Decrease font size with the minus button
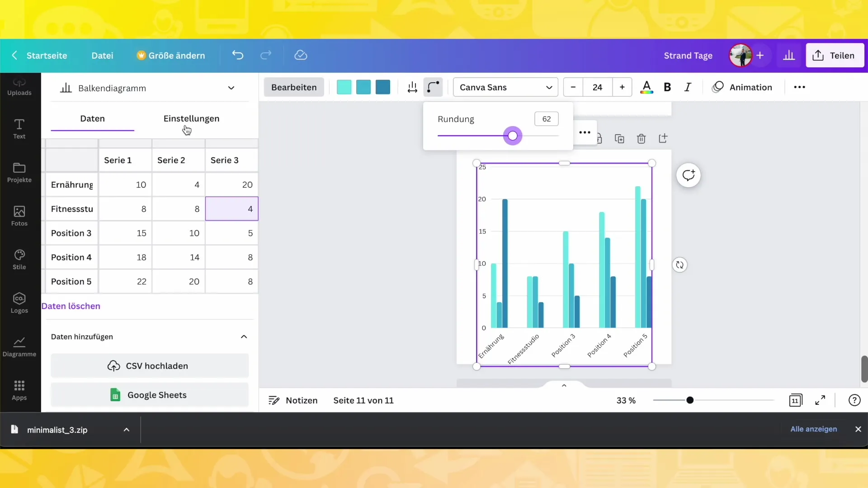The width and height of the screenshot is (868, 488). click(573, 87)
